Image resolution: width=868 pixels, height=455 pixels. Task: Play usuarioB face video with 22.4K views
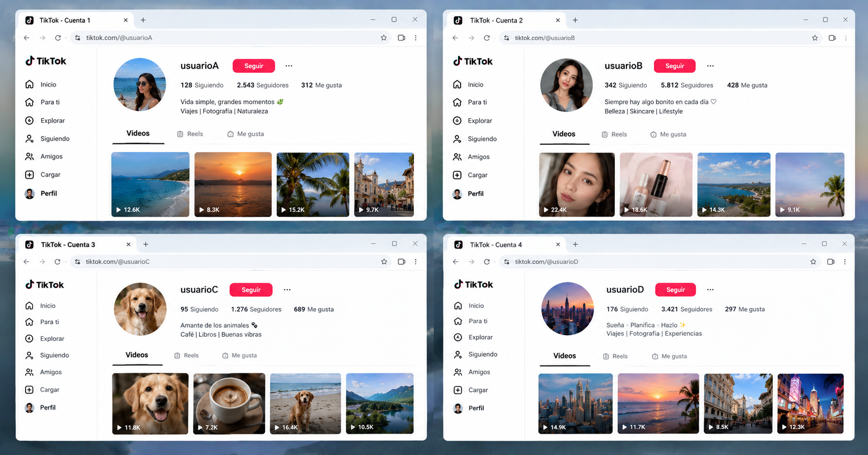coord(577,184)
